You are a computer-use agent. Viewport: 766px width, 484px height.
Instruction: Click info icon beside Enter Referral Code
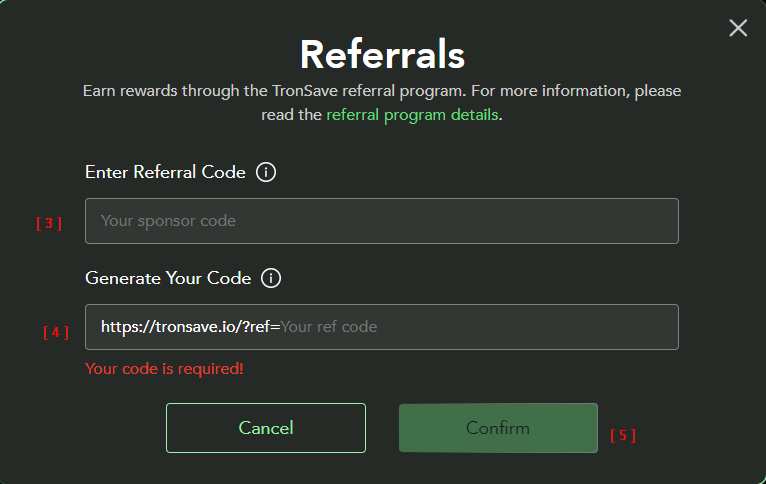coord(266,172)
